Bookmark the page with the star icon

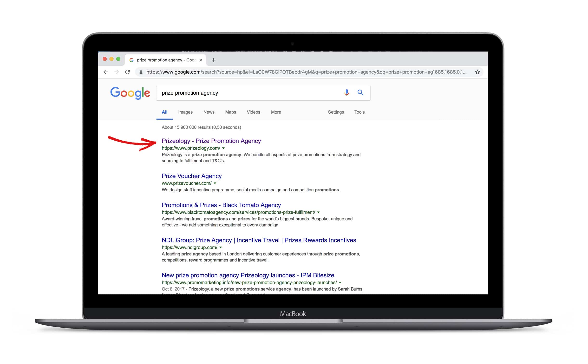coord(477,72)
